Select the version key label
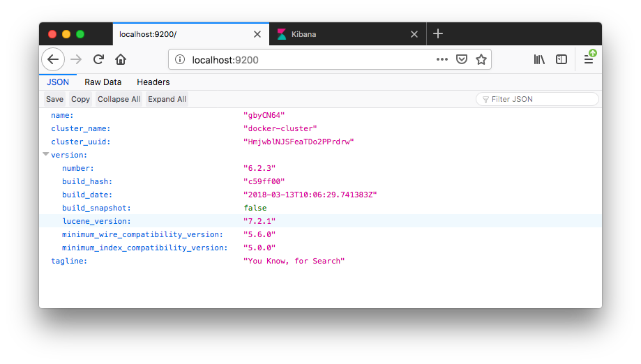Screen dimensions: 641x364 [69, 155]
